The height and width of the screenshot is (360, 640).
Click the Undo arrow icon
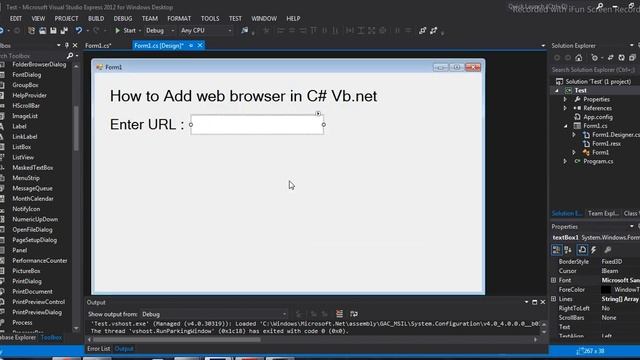click(x=78, y=31)
